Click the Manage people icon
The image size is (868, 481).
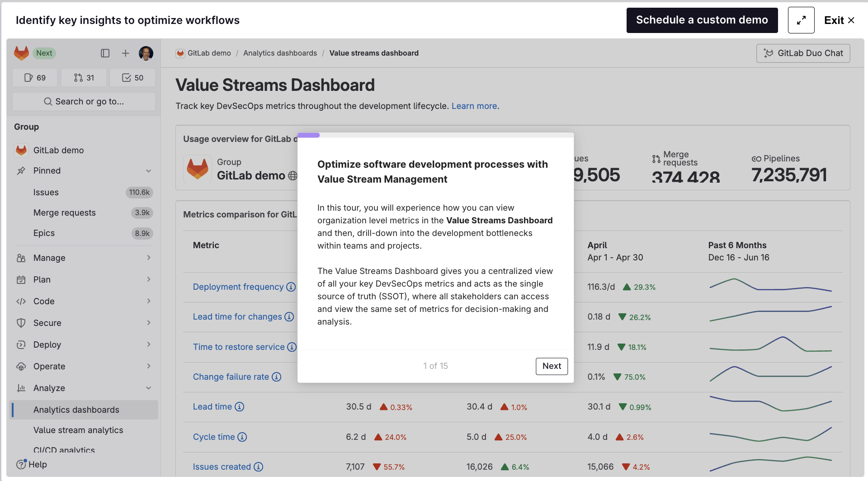coord(21,258)
